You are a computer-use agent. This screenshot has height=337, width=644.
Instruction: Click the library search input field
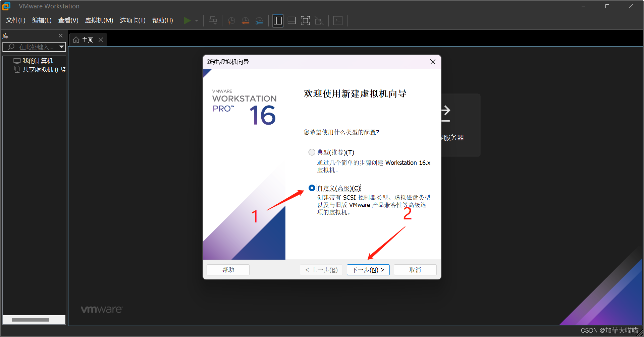[34, 47]
